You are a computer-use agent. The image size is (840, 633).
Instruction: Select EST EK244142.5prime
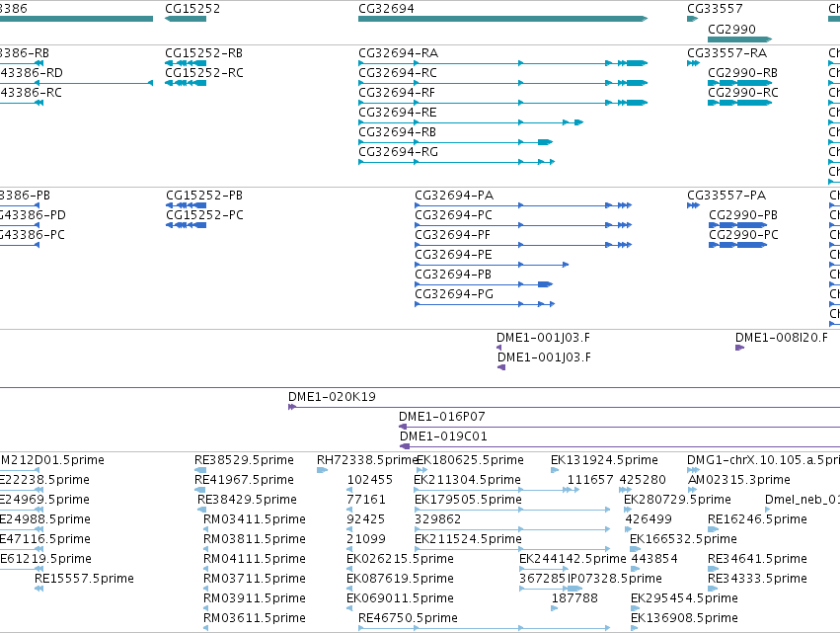573,560
